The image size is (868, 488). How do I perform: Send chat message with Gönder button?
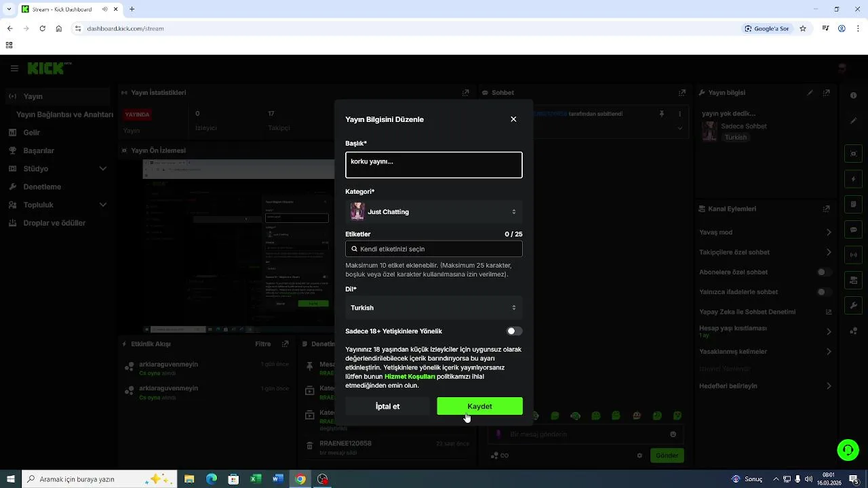[x=667, y=455]
